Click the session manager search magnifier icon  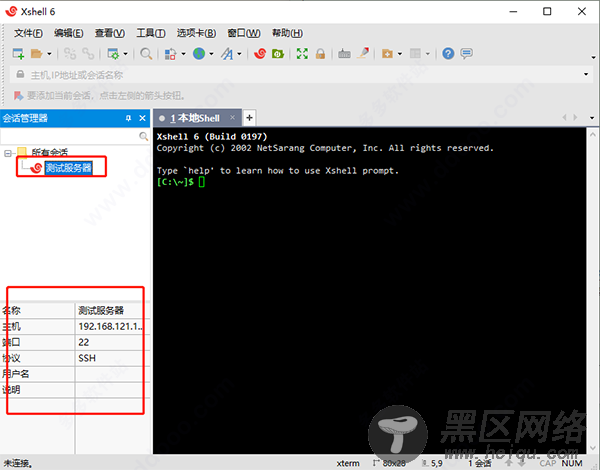tap(143, 136)
